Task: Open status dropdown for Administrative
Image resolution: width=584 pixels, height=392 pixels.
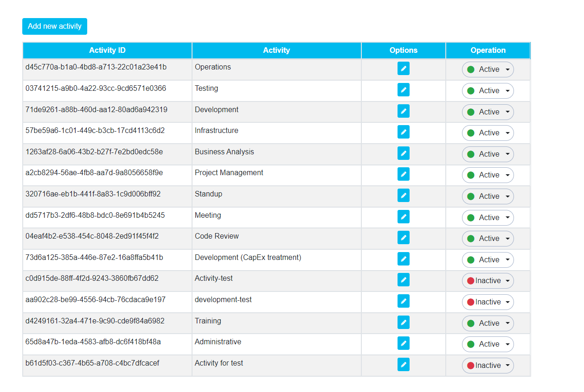Action: point(488,344)
